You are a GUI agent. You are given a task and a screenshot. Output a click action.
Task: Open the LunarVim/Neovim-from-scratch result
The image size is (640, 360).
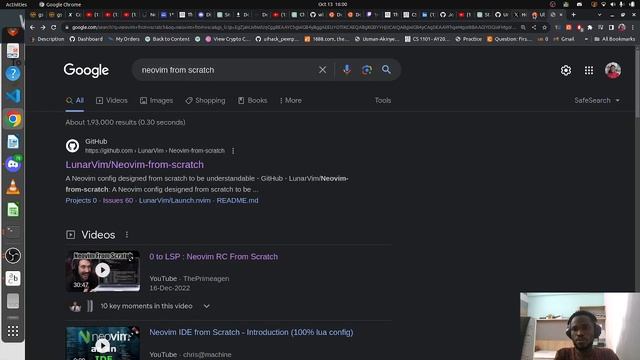[135, 164]
